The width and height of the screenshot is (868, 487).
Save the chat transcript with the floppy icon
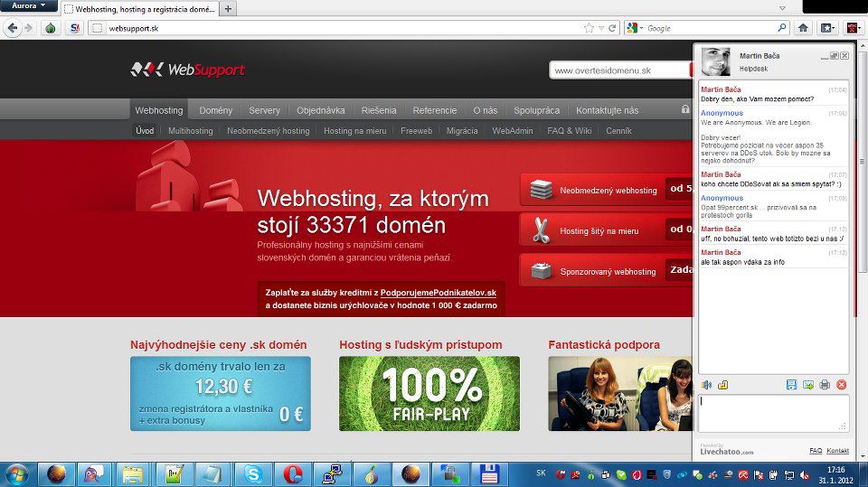792,385
